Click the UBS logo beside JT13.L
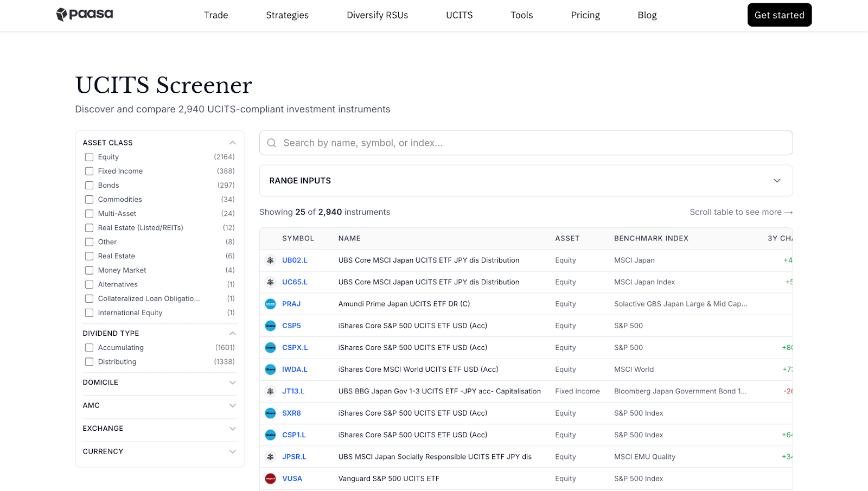Screen dimensions: 868x491 click(x=270, y=391)
